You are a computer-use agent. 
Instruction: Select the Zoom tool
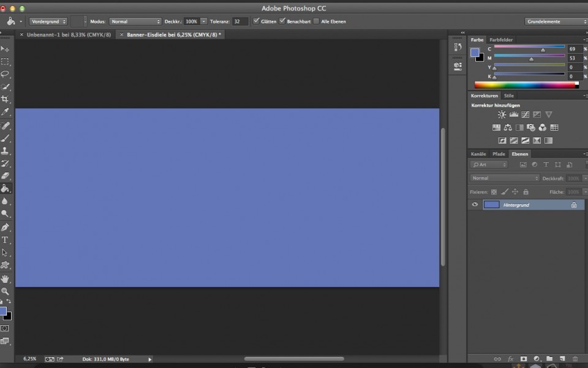5,291
